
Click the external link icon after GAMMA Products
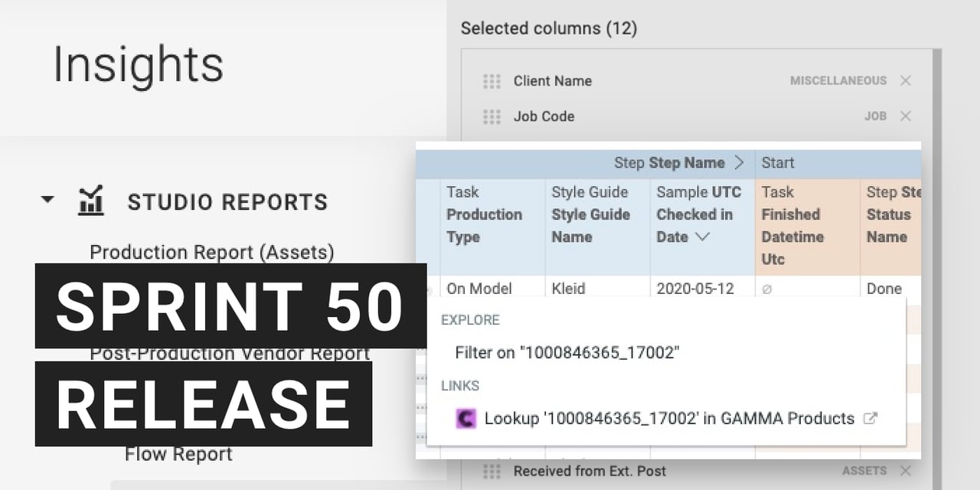click(x=870, y=418)
